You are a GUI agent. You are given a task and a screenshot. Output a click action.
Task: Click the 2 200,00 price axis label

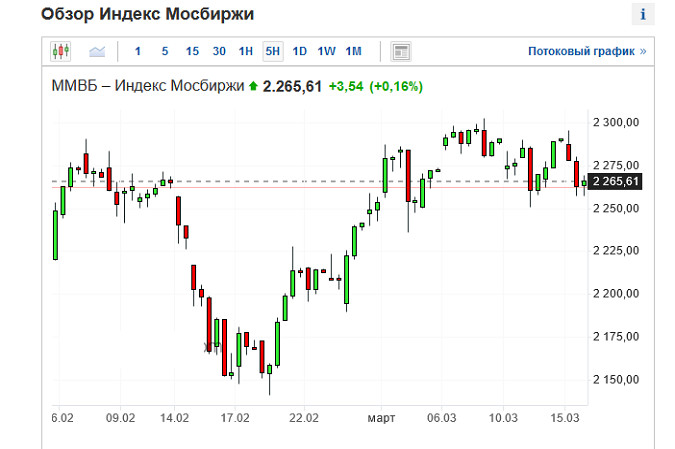616,293
